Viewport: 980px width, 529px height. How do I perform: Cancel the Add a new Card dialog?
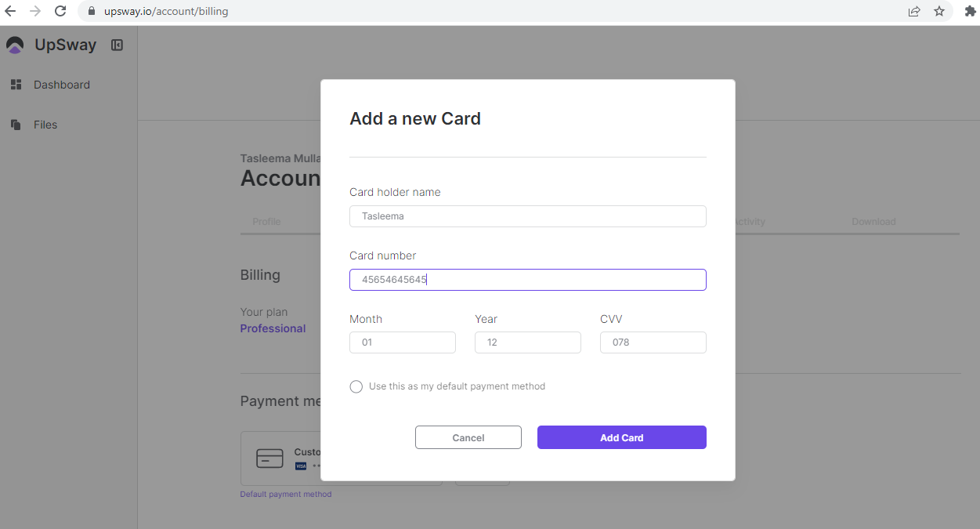point(468,437)
